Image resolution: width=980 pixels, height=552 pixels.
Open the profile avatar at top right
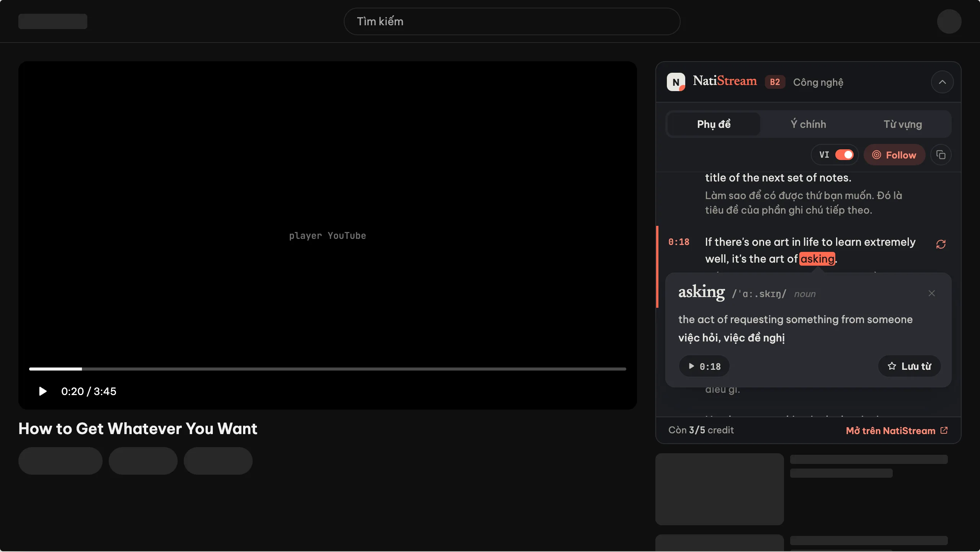(949, 21)
